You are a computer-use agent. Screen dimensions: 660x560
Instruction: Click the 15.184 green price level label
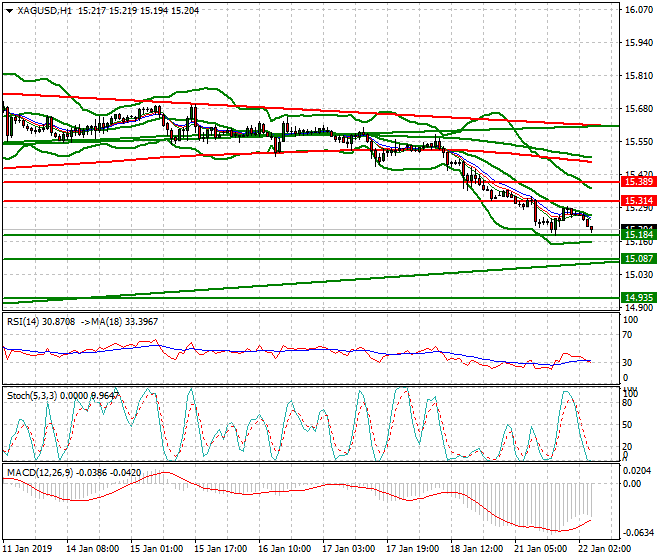click(639, 235)
